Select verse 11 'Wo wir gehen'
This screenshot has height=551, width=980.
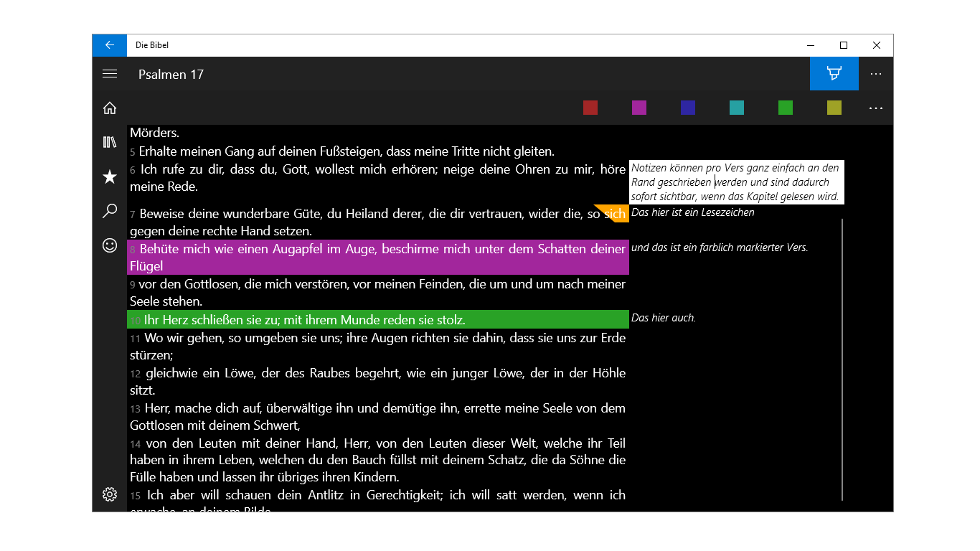[x=378, y=346]
